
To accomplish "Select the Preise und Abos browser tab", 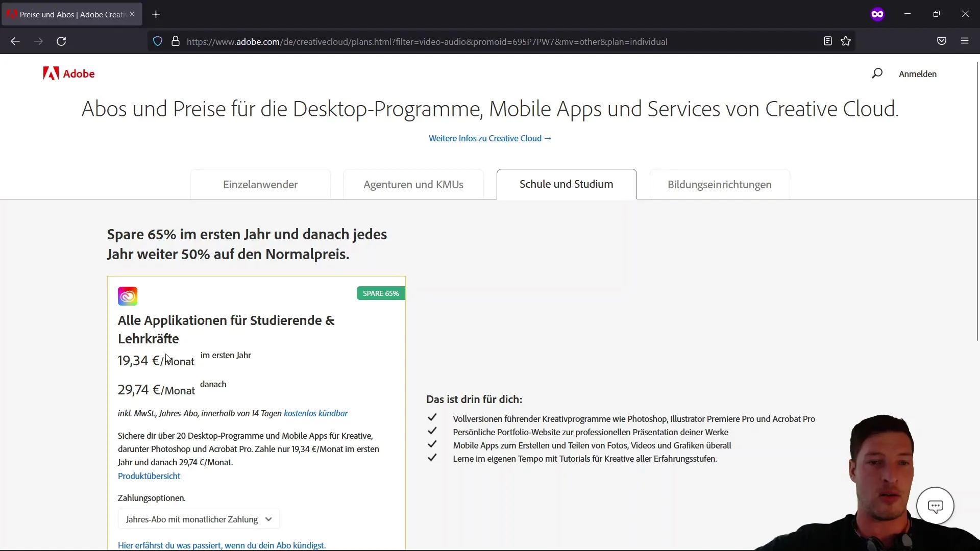I will pyautogui.click(x=71, y=14).
